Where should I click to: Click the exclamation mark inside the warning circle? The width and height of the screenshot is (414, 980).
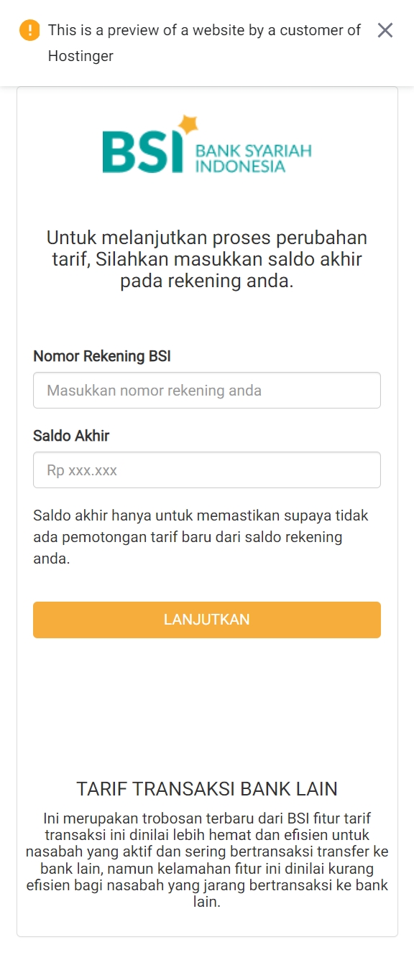point(29,30)
